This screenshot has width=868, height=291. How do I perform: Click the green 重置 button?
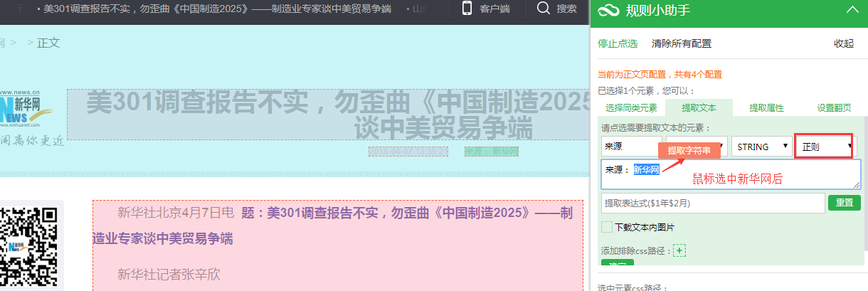click(844, 203)
